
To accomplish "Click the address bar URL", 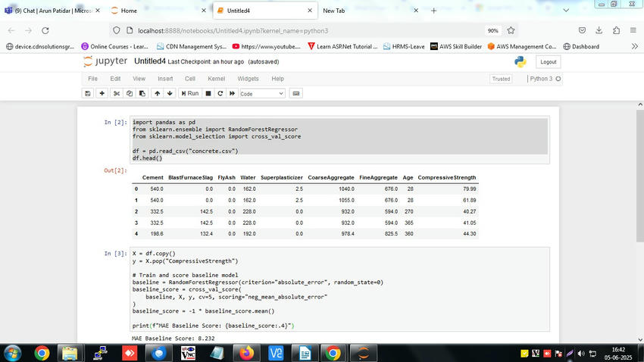I will pyautogui.click(x=233, y=31).
